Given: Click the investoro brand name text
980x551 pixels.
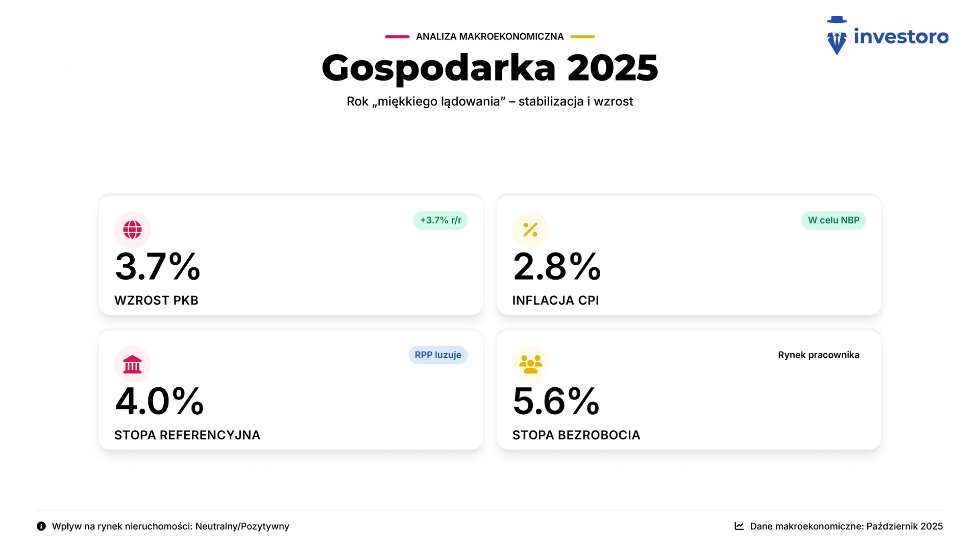Looking at the screenshot, I should pos(901,37).
